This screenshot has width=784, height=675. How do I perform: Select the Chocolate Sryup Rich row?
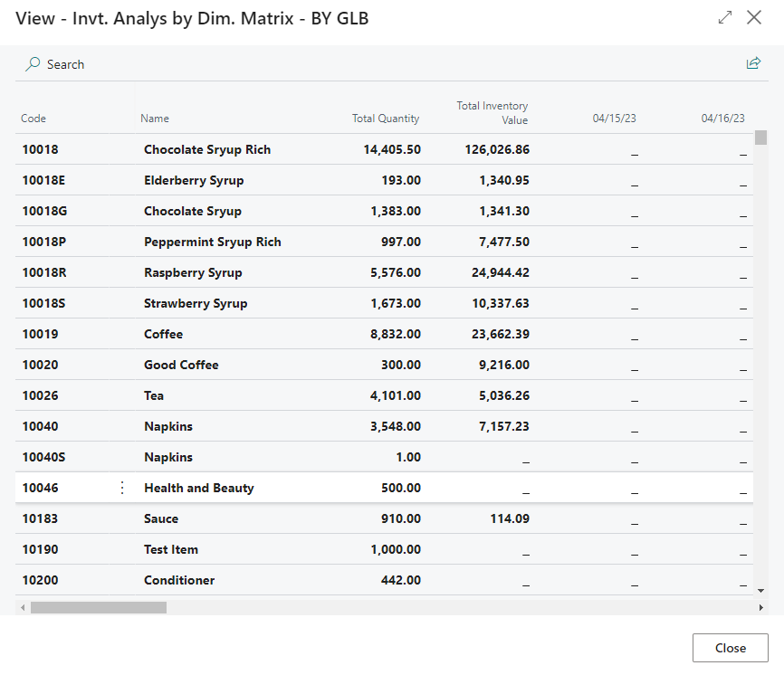pyautogui.click(x=207, y=149)
